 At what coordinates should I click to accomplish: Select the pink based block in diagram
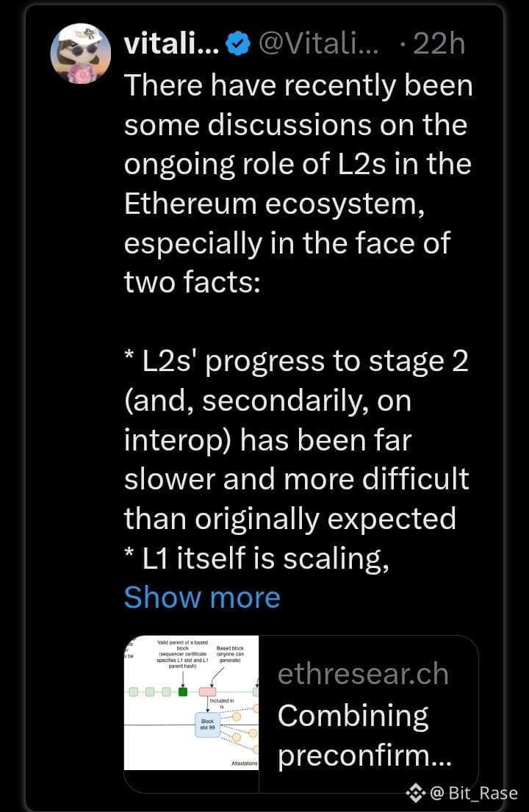point(208,691)
